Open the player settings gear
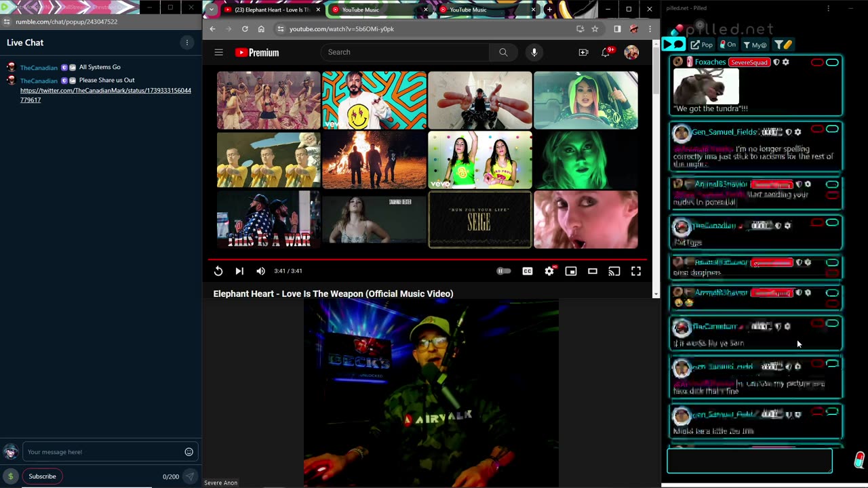 (x=549, y=271)
